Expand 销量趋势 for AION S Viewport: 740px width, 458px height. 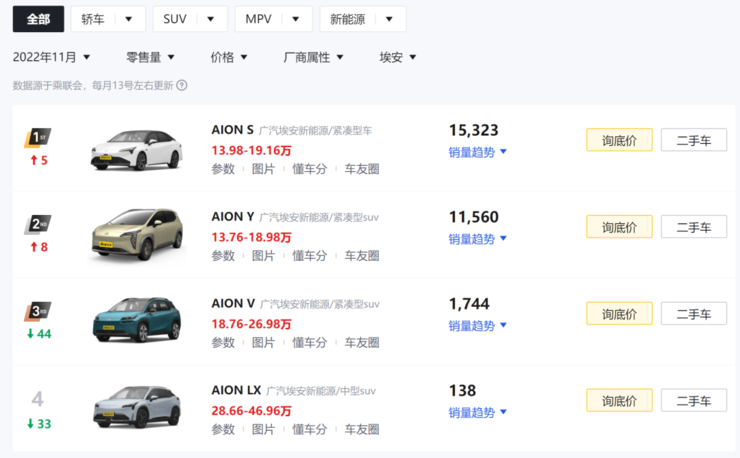pyautogui.click(x=478, y=152)
